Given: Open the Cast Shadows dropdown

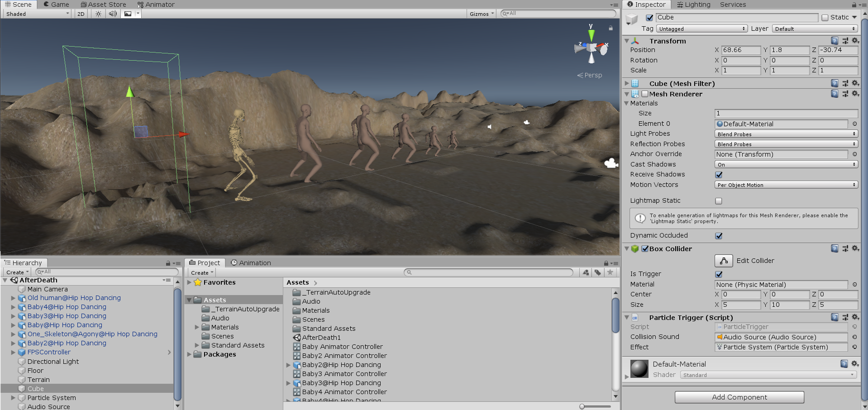Looking at the screenshot, I should pos(786,165).
